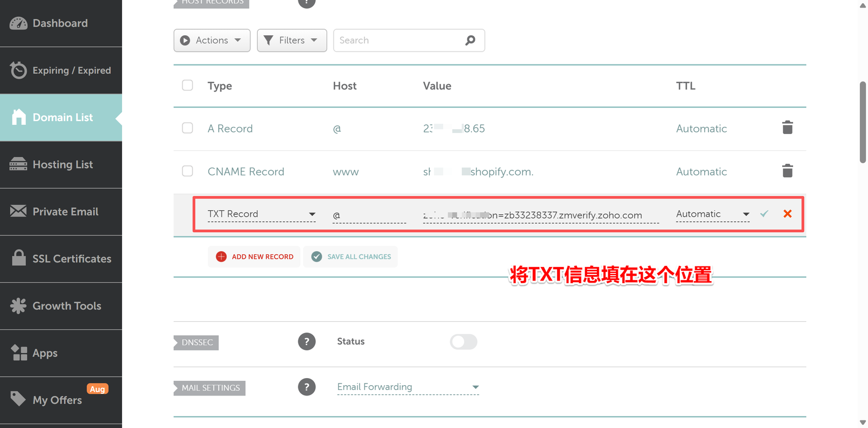Screen dimensions: 868x428
Task: Click the Dashboard gauge icon
Action: pyautogui.click(x=18, y=23)
